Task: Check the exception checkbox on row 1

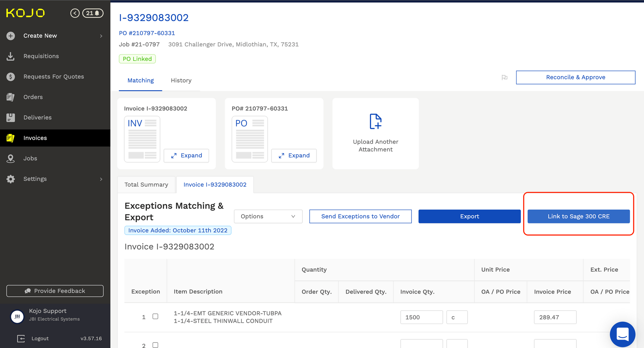Action: point(155,316)
